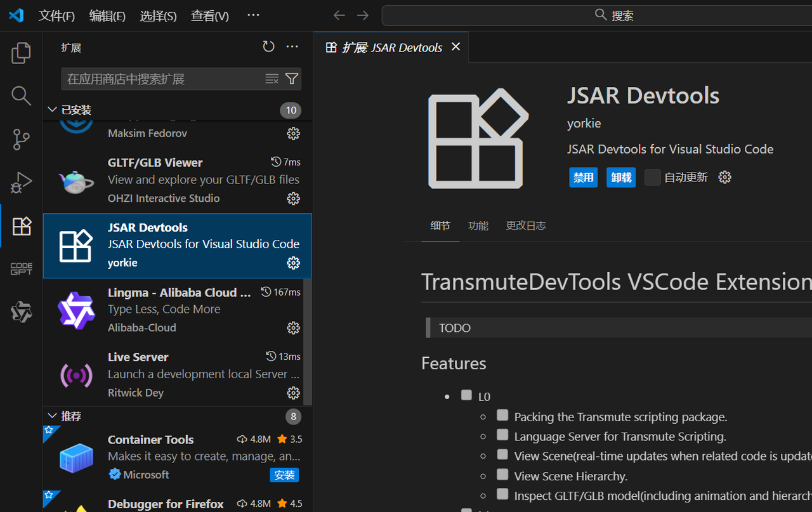Click the recommended count badge 8

[292, 417]
